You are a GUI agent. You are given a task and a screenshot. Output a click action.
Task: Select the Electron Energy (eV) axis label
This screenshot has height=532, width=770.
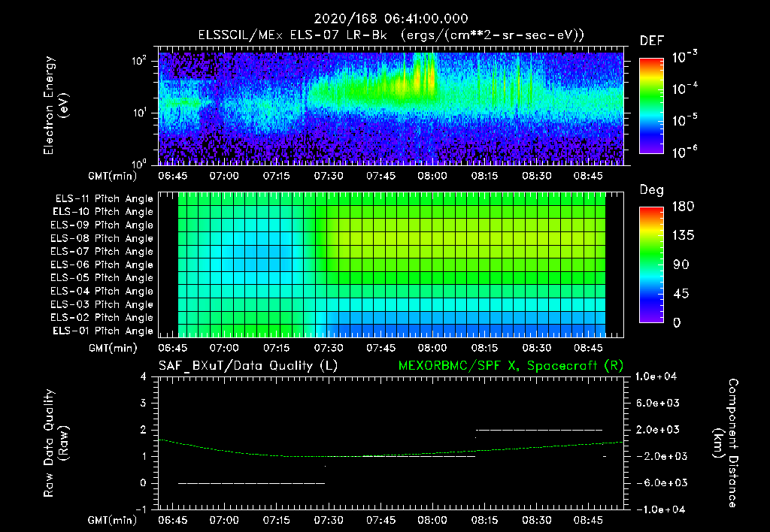pos(56,105)
